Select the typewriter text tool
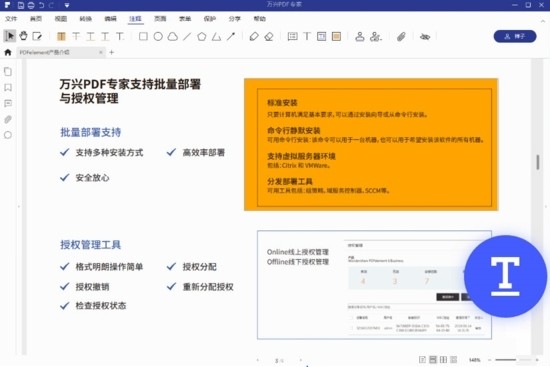Screen dimensions: 550x367 coord(307,36)
